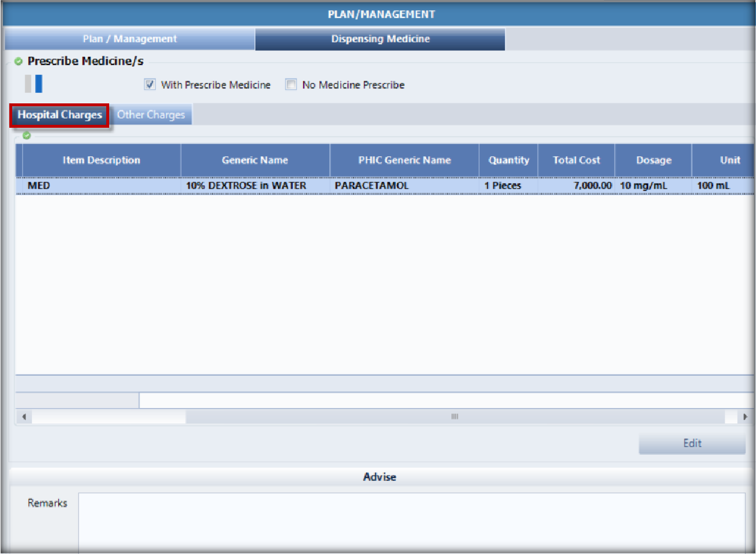Open the Dispensing Medicine tab
The width and height of the screenshot is (756, 554).
click(x=380, y=39)
